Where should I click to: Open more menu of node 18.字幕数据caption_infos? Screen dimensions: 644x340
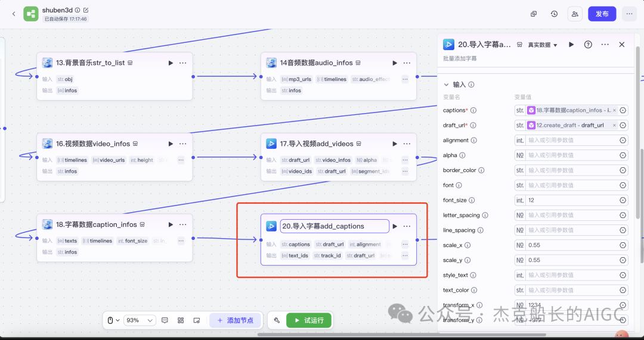click(x=183, y=224)
